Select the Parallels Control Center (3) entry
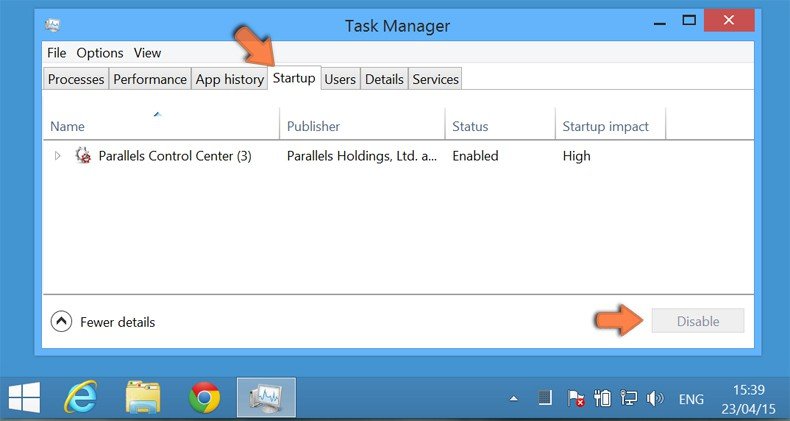The height and width of the screenshot is (421, 790). point(175,156)
